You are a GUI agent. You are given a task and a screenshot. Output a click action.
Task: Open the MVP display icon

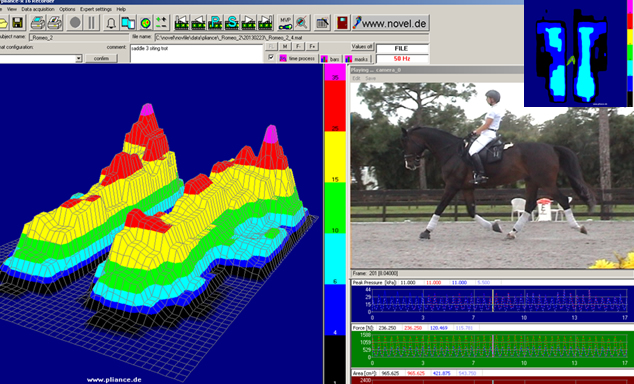point(285,23)
